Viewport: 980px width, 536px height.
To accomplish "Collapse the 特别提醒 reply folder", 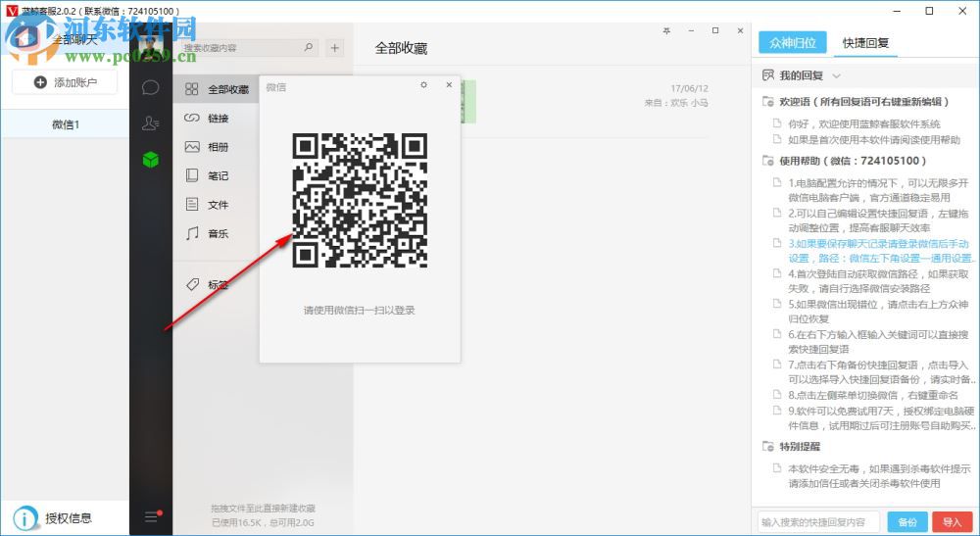I will (x=768, y=446).
